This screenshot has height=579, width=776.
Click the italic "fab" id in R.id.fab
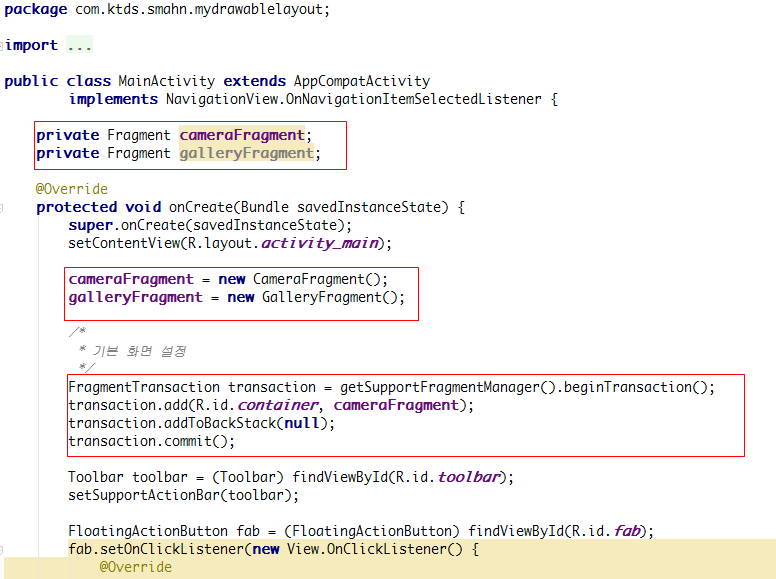pyautogui.click(x=627, y=531)
